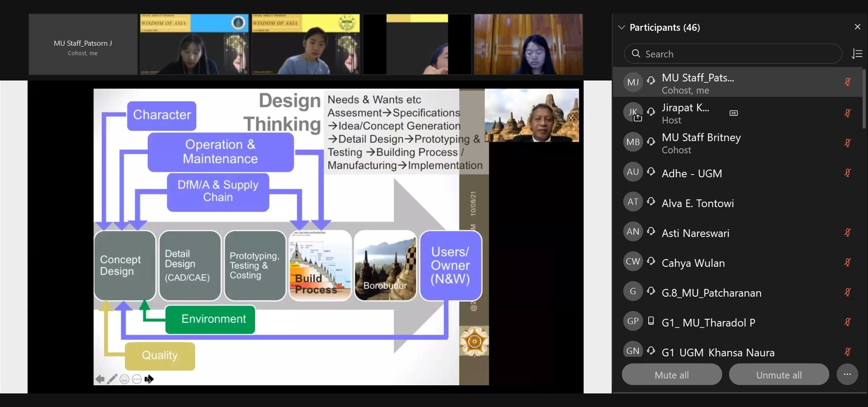
Task: Click the sort participants list icon
Action: pos(857,54)
